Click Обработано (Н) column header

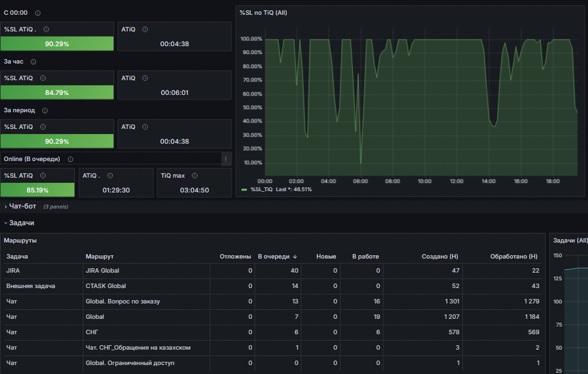click(514, 257)
